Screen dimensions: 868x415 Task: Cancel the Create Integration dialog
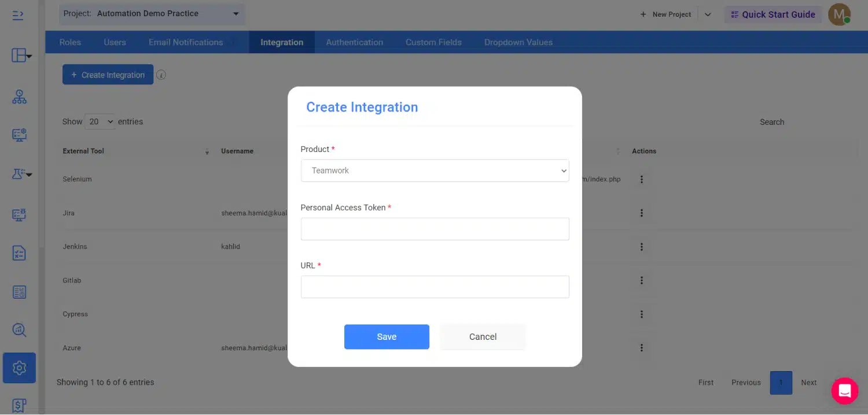[483, 337]
